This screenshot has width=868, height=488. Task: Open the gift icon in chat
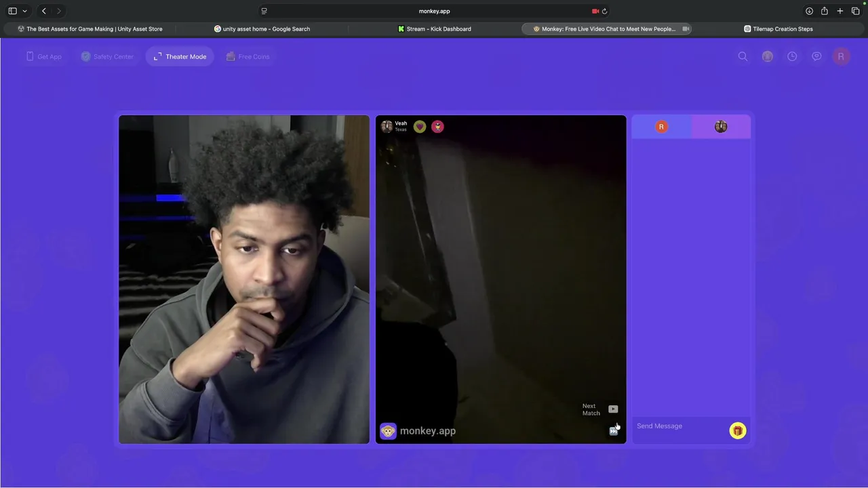(x=737, y=431)
